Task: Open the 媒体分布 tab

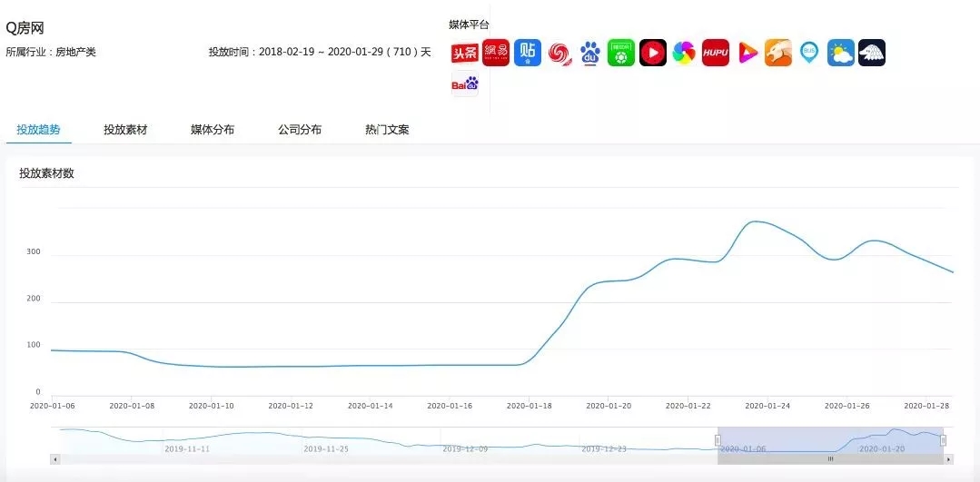Action: coord(213,130)
